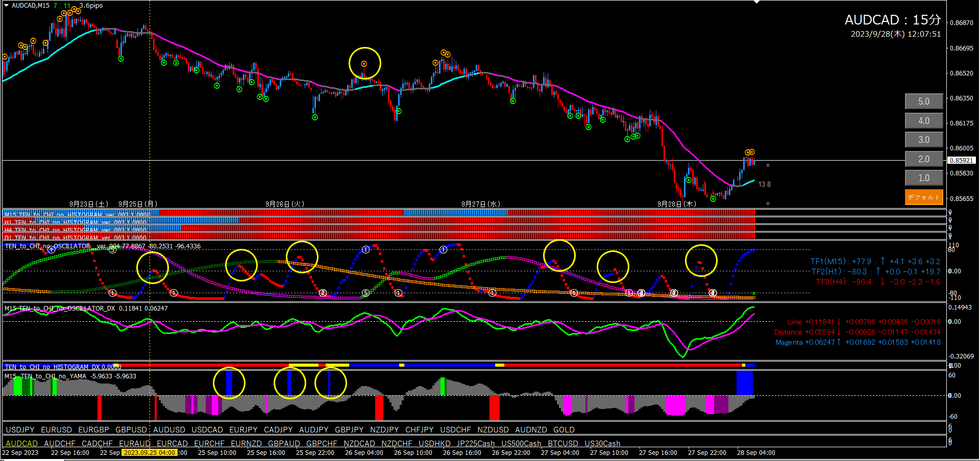Click the 9月26日(火) date label
The width and height of the screenshot is (980, 461).
pyautogui.click(x=285, y=204)
